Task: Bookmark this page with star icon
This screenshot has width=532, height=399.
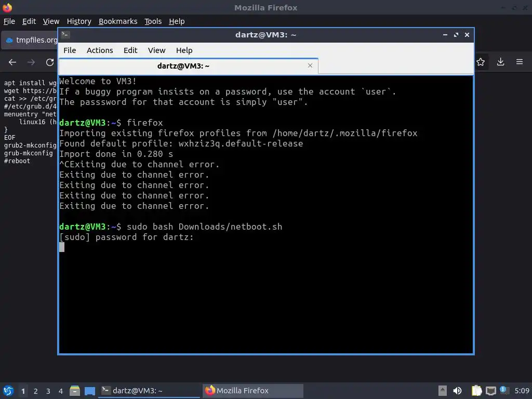Action: [x=481, y=62]
